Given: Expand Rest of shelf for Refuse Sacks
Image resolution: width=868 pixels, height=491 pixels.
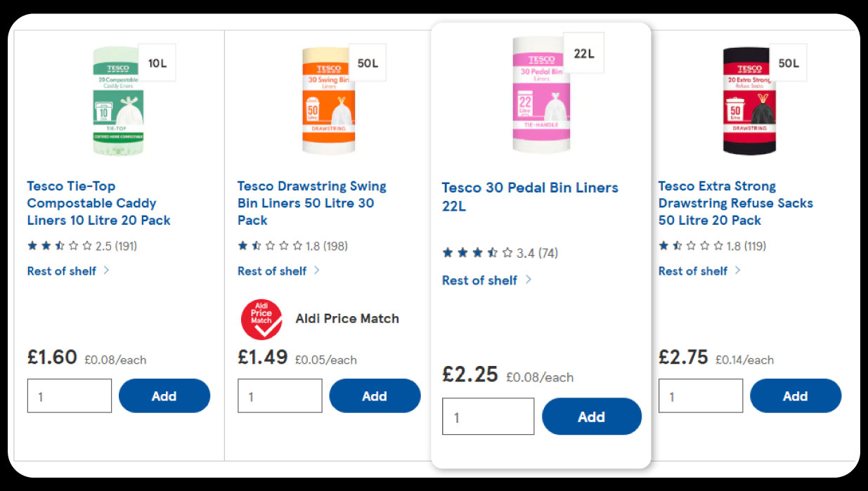Looking at the screenshot, I should [699, 270].
